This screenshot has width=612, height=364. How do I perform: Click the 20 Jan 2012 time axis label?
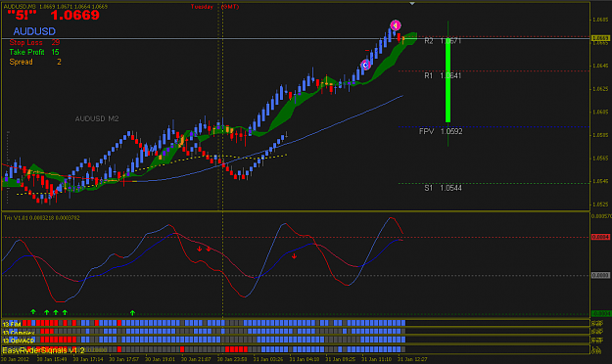pos(15,359)
